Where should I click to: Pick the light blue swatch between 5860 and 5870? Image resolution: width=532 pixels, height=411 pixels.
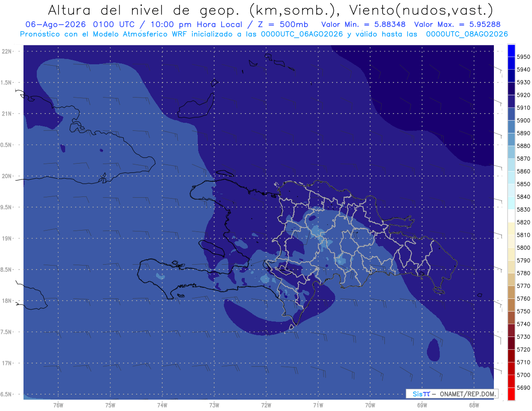click(x=511, y=165)
